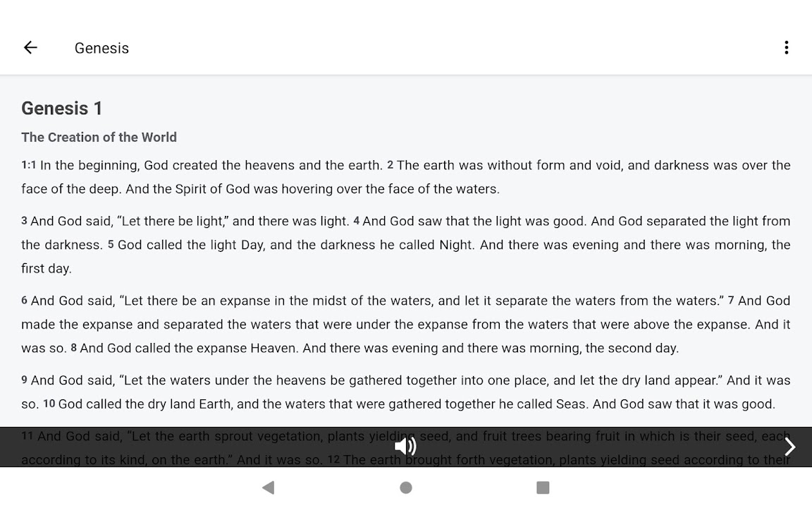Play audio with the speaker icon
The width and height of the screenshot is (812, 508).
pyautogui.click(x=405, y=446)
